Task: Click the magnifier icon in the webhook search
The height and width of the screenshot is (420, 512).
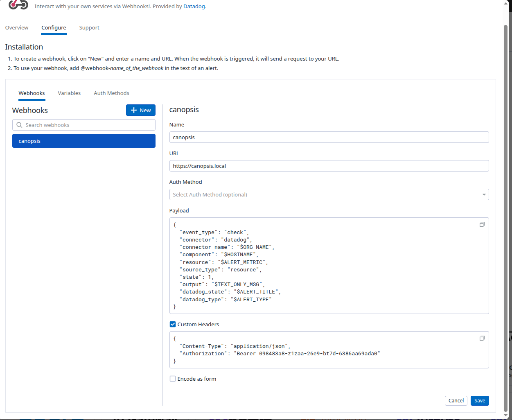Action: click(x=19, y=125)
